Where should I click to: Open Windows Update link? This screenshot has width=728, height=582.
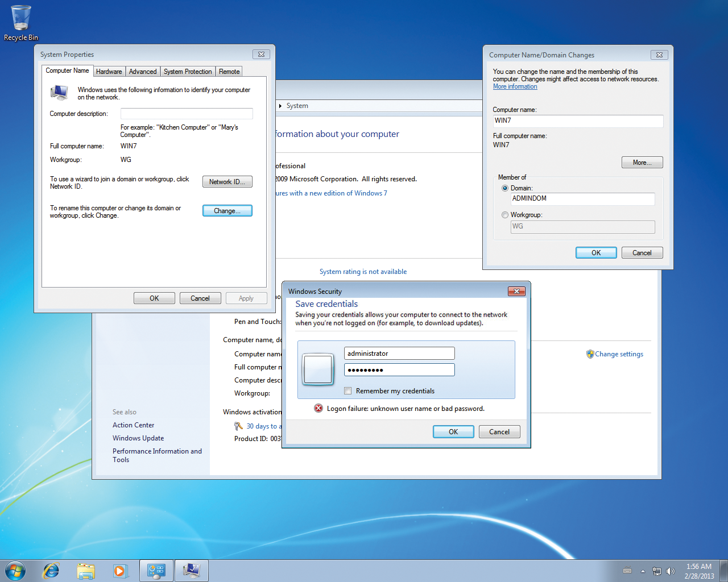click(x=138, y=438)
